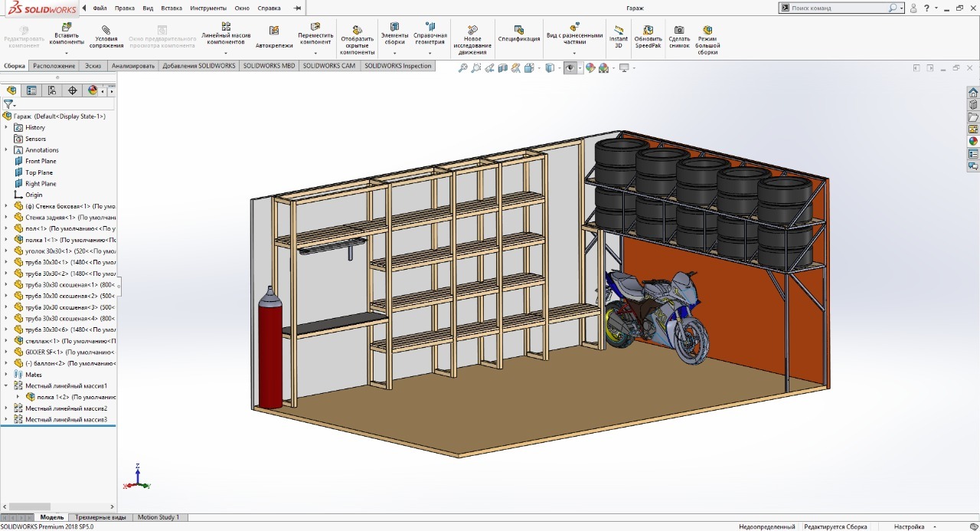Collapse Местный линейный массив1 node
980x531 pixels.
6,386
